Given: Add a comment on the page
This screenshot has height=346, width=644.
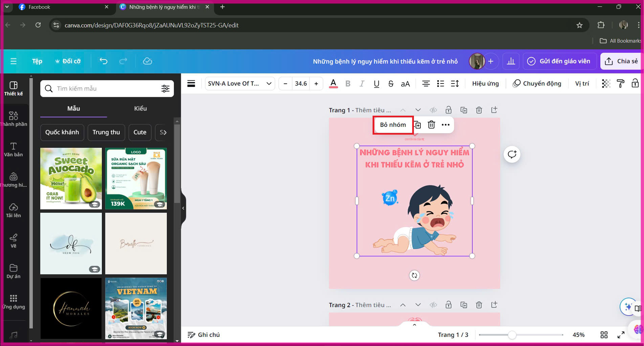Looking at the screenshot, I should (x=512, y=155).
